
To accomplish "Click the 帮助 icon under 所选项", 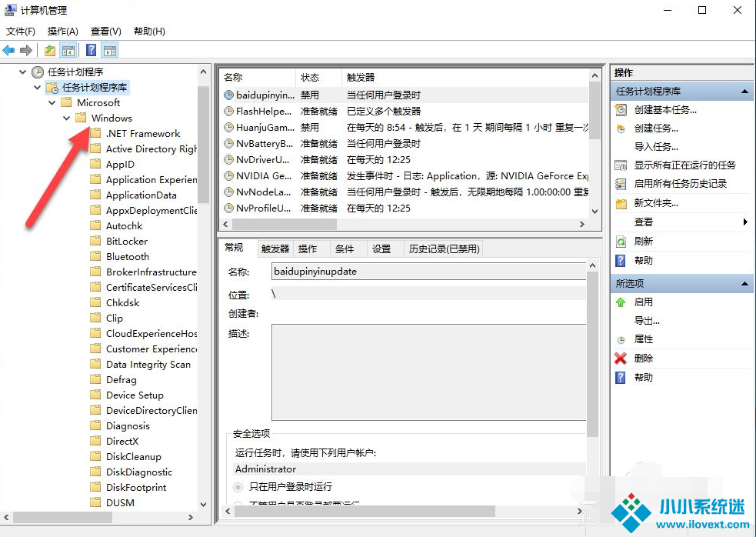I will click(x=621, y=377).
